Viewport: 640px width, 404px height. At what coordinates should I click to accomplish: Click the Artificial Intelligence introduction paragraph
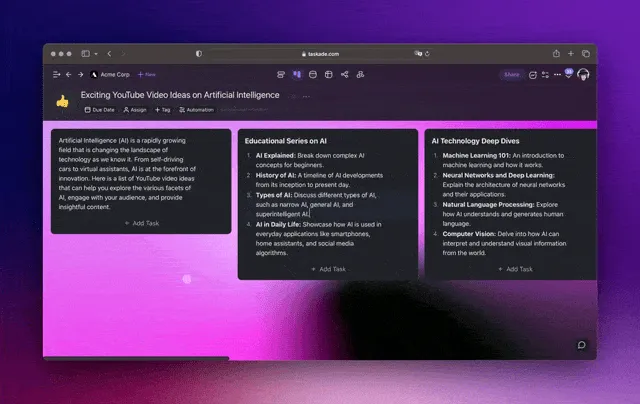tap(127, 174)
